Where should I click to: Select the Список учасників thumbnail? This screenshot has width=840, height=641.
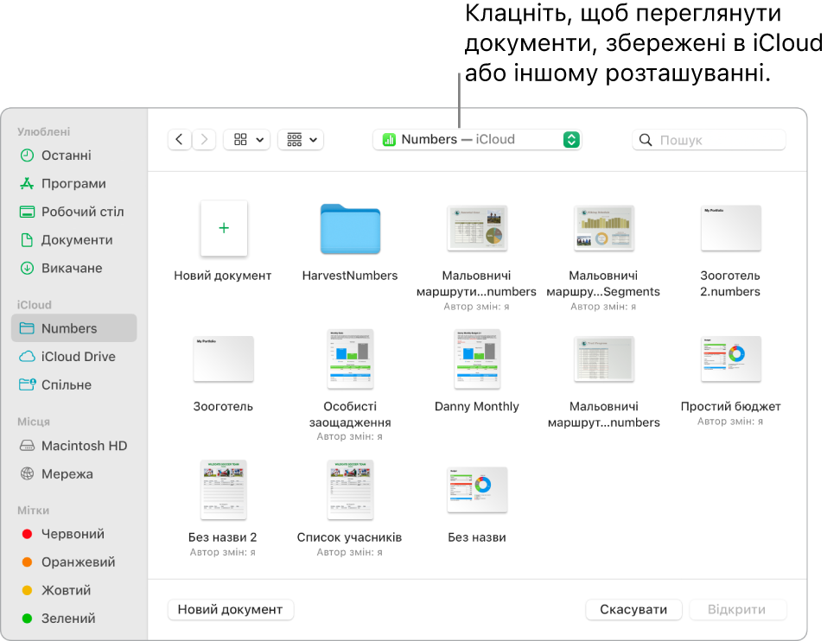(350, 490)
